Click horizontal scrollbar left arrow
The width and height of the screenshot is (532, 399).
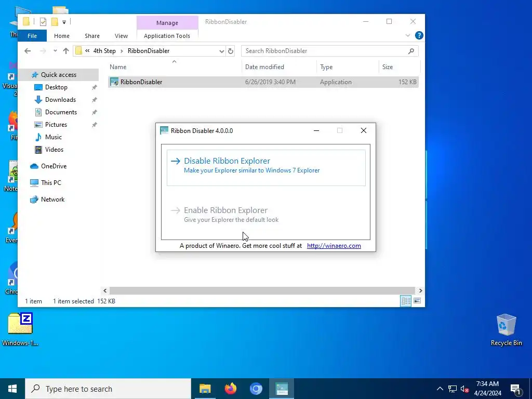(105, 291)
